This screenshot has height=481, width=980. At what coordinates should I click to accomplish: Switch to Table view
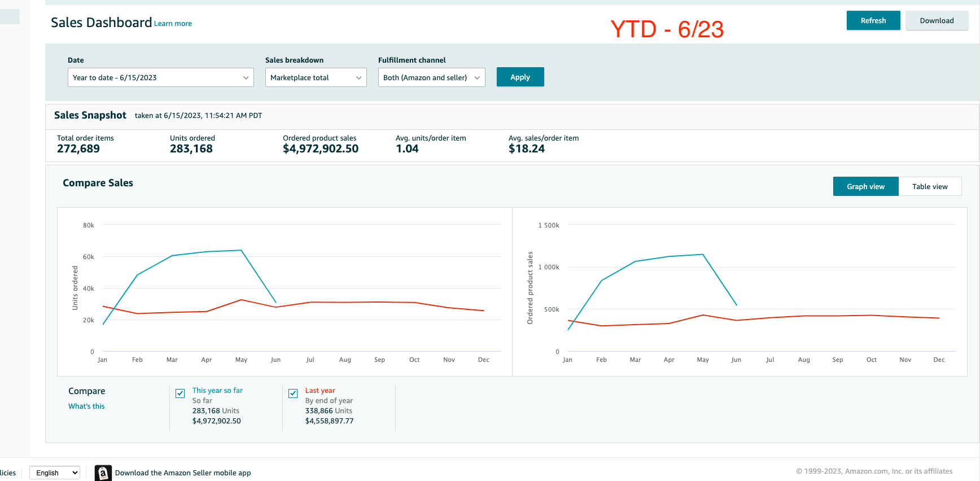click(929, 186)
